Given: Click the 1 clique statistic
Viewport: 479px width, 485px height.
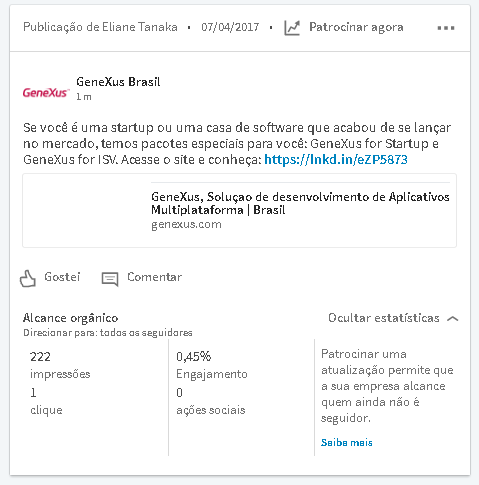Looking at the screenshot, I should pyautogui.click(x=46, y=401).
